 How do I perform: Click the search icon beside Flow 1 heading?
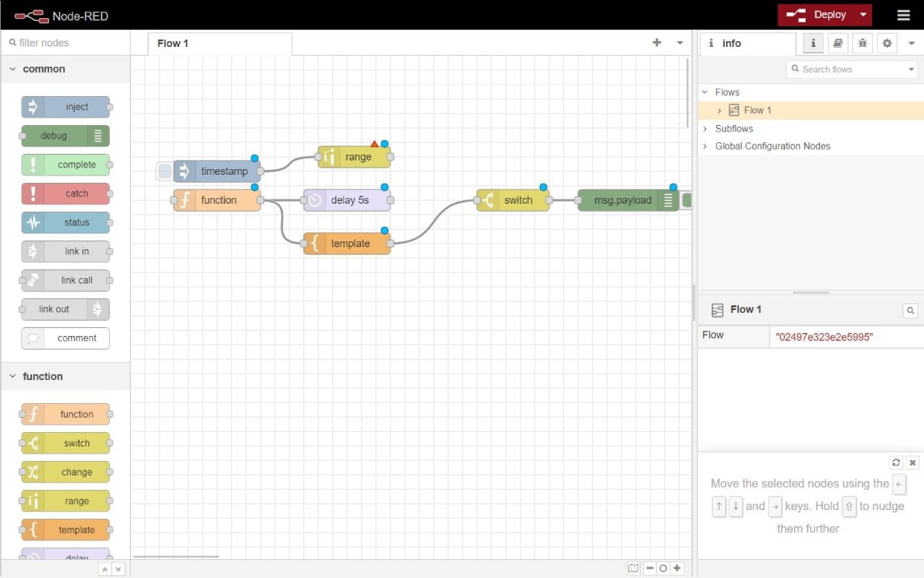910,310
